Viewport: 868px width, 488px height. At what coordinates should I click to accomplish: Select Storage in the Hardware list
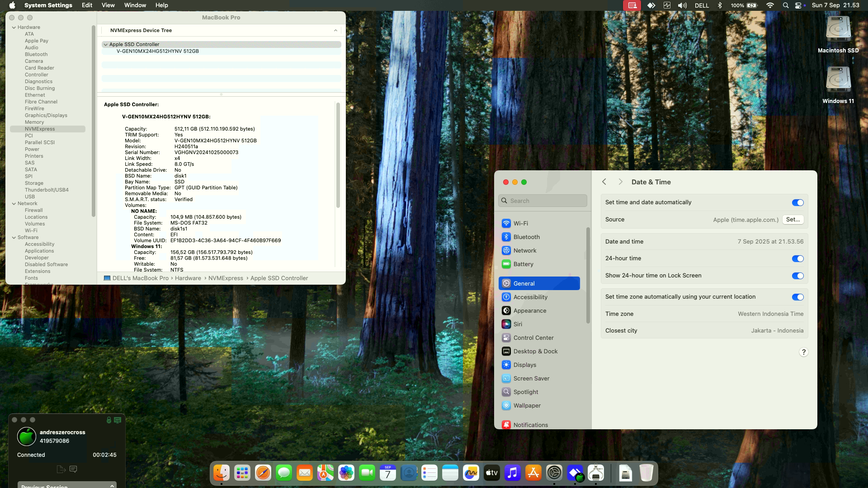34,183
